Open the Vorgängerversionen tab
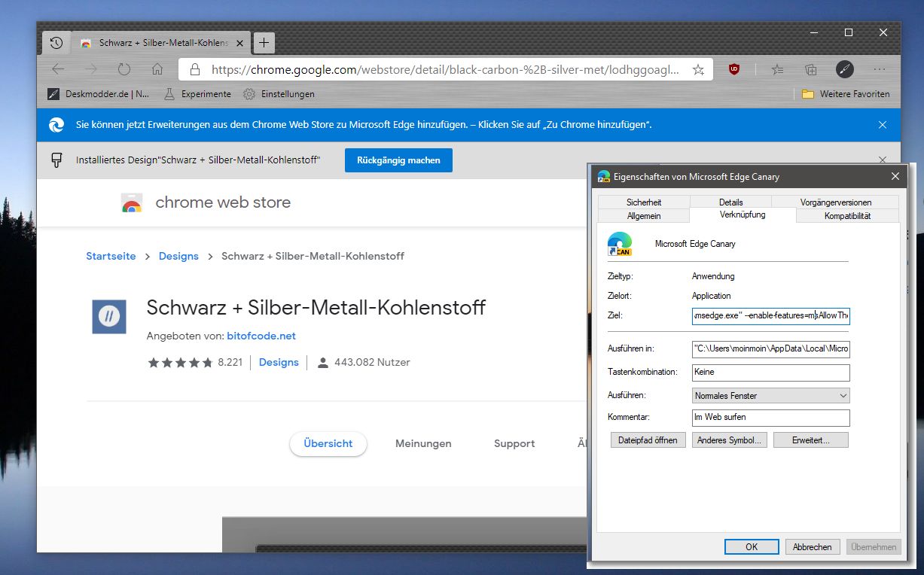Viewport: 924px width, 575px height. [x=836, y=202]
